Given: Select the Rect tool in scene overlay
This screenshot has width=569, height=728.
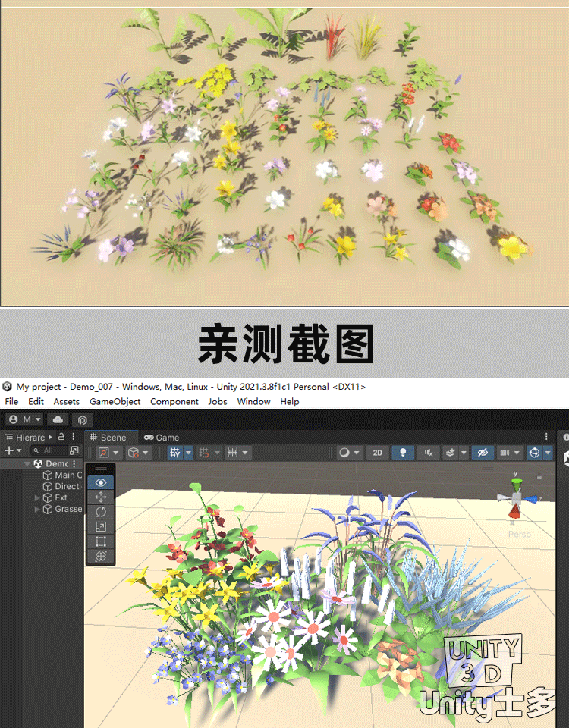Looking at the screenshot, I should point(101,541).
